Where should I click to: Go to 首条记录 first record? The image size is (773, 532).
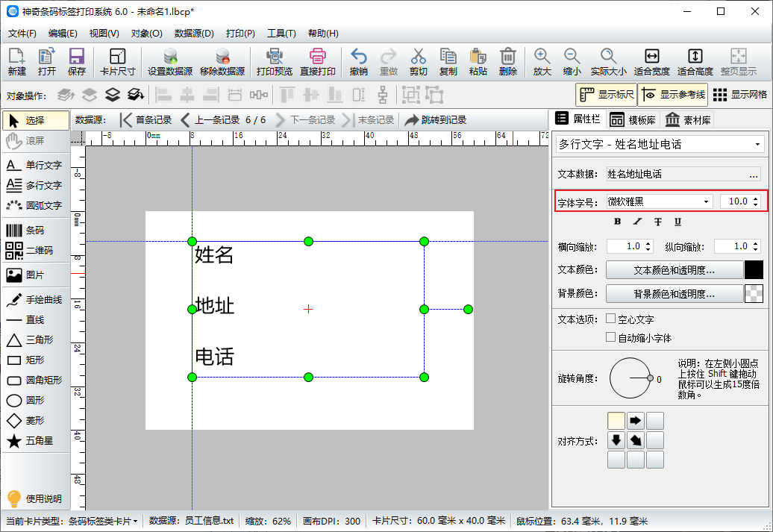point(146,120)
